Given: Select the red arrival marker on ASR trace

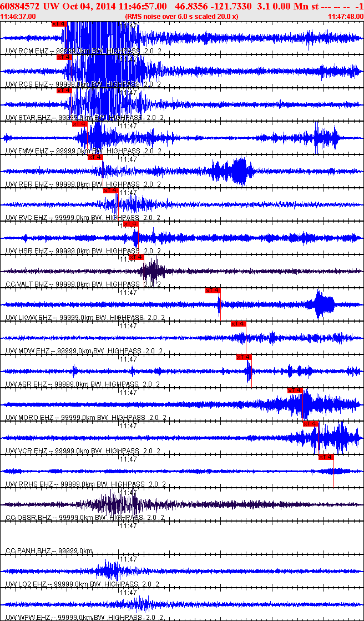Looking at the screenshot, I should [244, 357].
